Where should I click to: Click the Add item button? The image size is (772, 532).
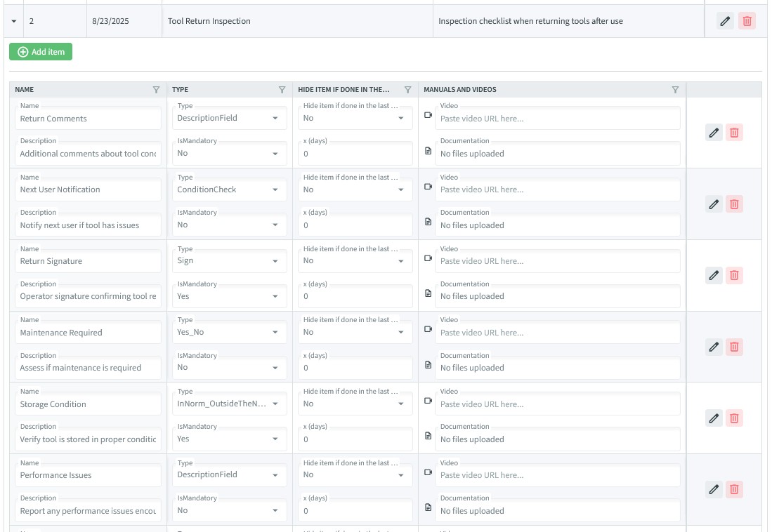pyautogui.click(x=41, y=52)
